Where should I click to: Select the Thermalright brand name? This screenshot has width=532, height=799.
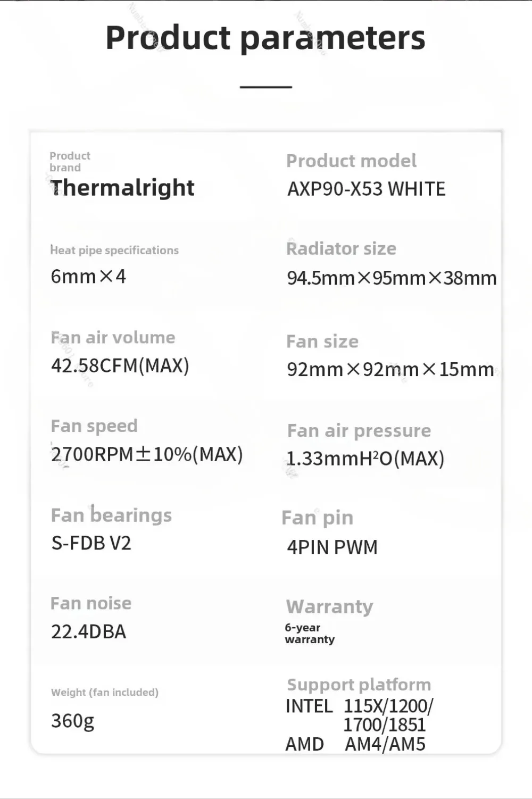point(122,188)
